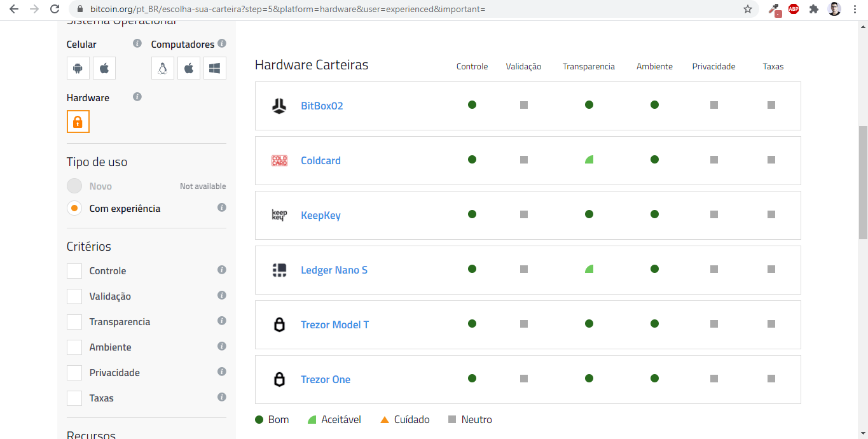The image size is (868, 439).
Task: Click the Coldcard Transparencia light green indicator
Action: click(x=589, y=160)
